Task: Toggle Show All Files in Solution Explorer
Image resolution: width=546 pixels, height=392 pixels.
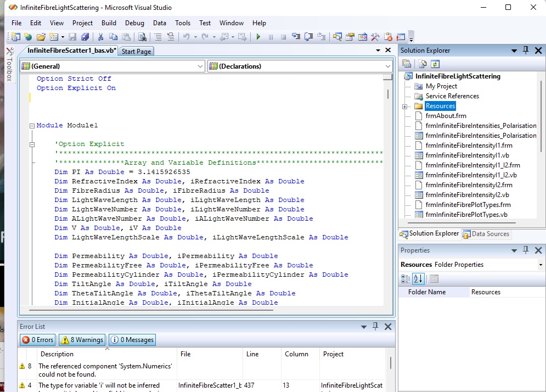Action: 423,64
